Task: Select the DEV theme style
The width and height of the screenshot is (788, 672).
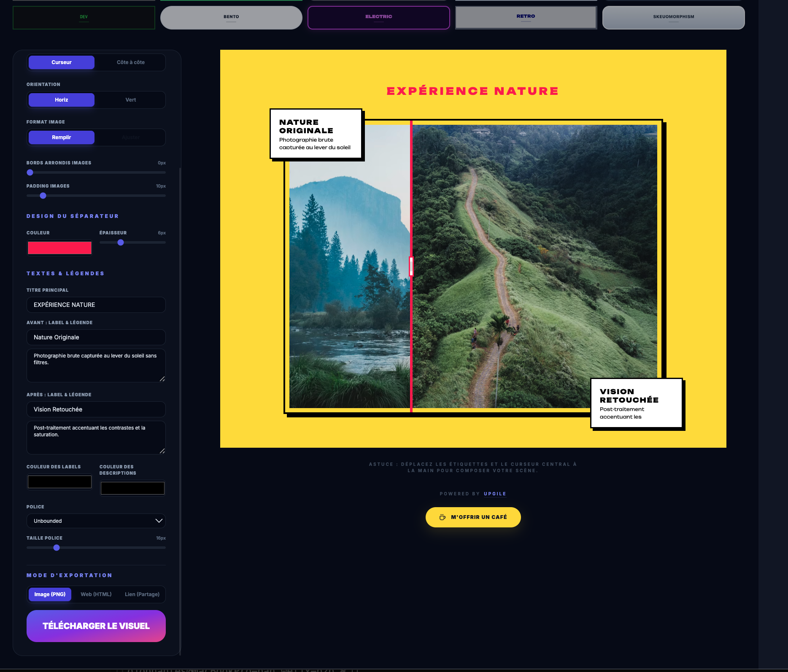Action: (x=84, y=17)
